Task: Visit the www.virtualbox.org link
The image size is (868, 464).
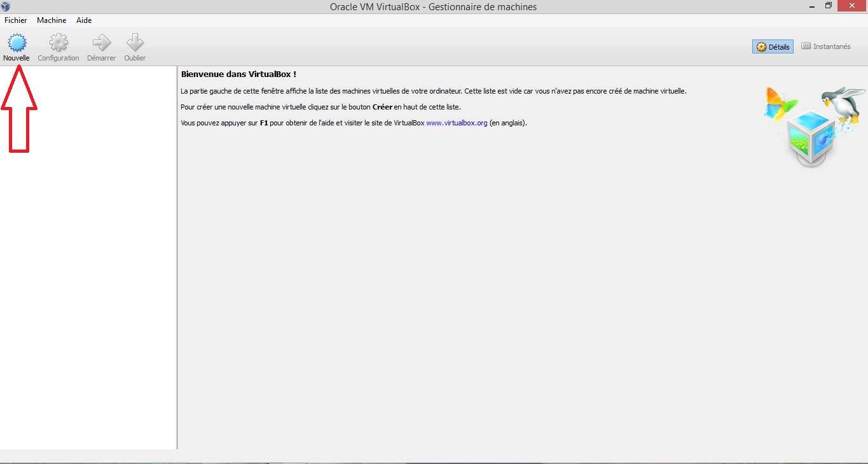Action: (457, 123)
